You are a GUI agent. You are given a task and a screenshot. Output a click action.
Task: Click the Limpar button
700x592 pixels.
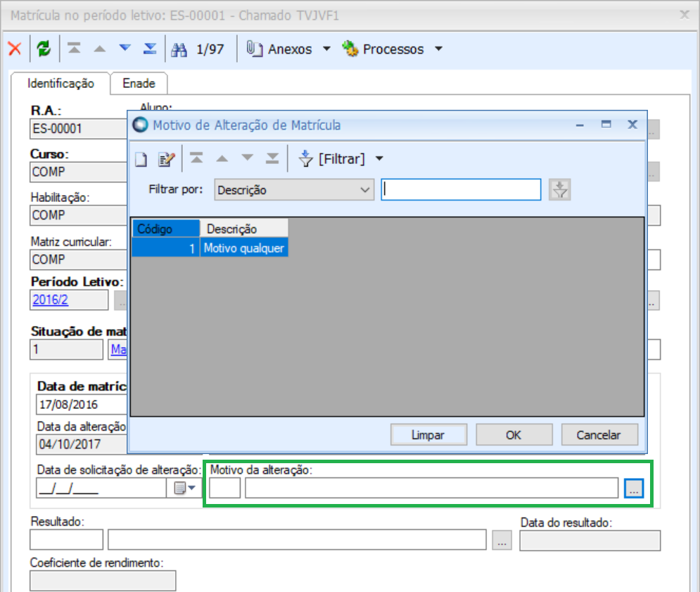click(x=428, y=435)
